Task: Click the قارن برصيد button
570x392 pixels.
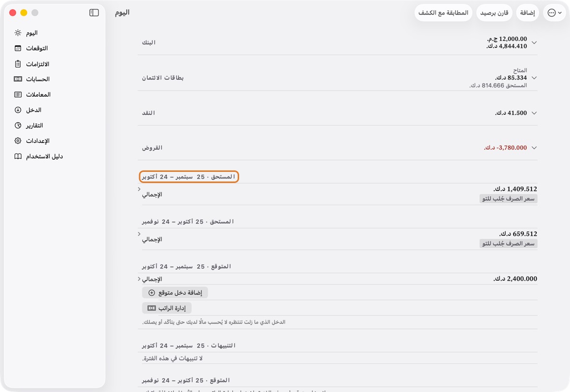Action: pyautogui.click(x=494, y=13)
